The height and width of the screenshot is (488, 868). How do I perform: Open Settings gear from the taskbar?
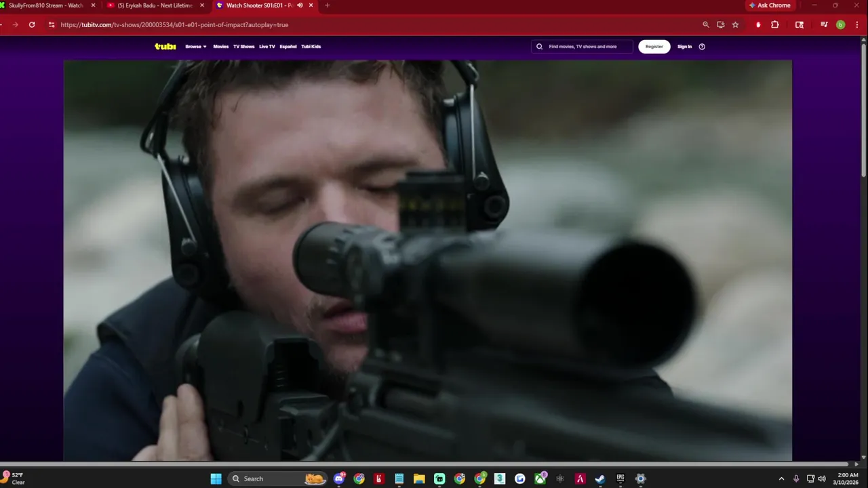[x=641, y=479]
